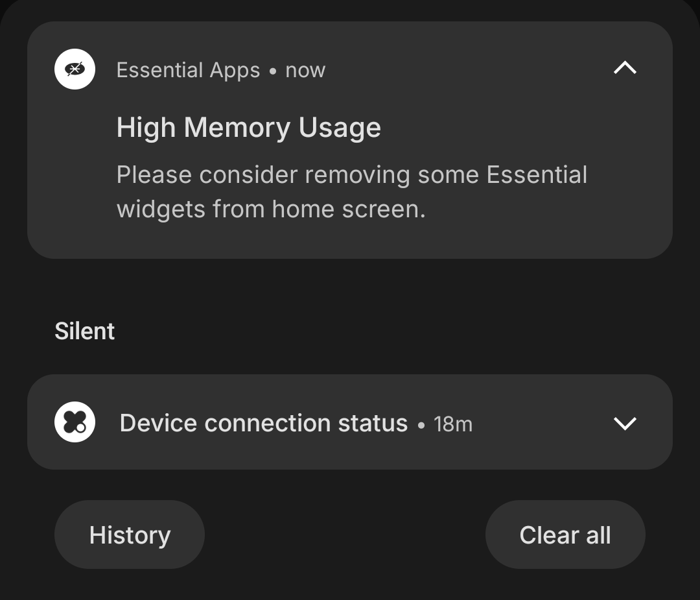The height and width of the screenshot is (600, 700).
Task: Open the "Please consider removing" message text
Action: click(x=351, y=175)
